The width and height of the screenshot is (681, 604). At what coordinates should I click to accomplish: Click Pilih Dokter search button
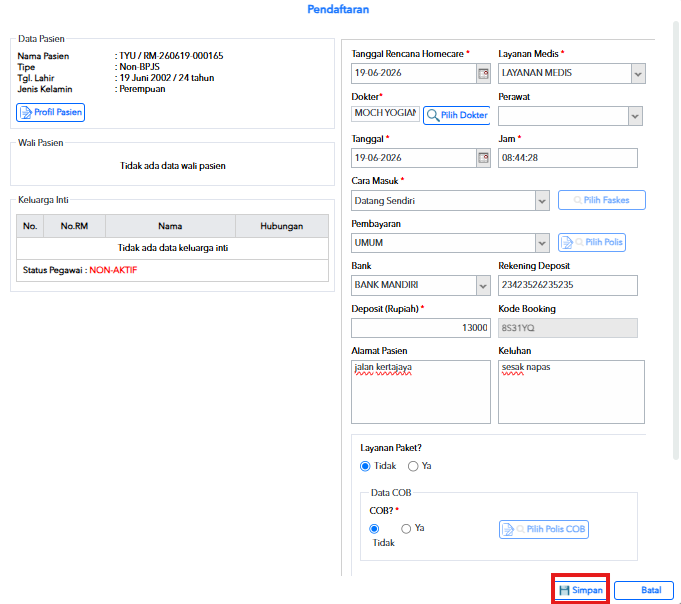(457, 115)
